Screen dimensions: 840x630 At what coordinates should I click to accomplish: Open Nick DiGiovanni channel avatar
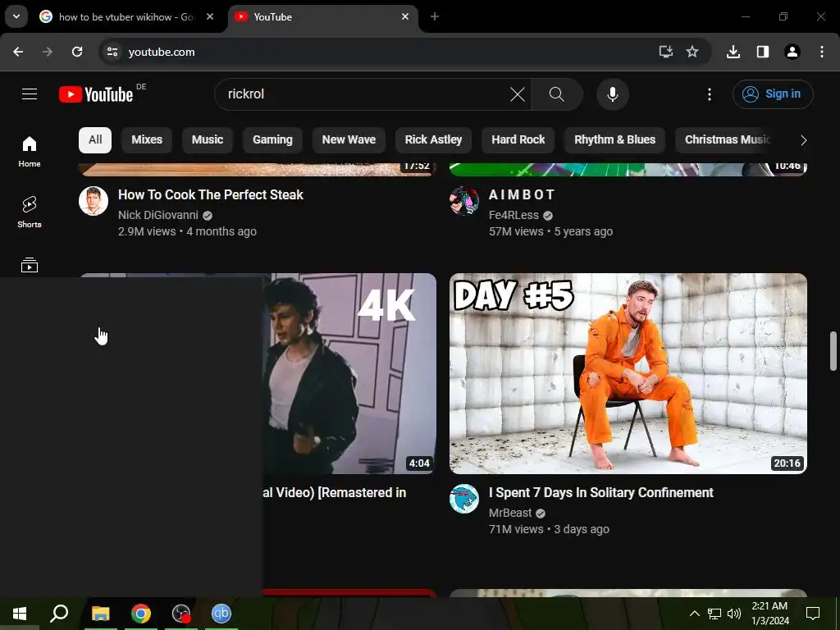coord(94,201)
